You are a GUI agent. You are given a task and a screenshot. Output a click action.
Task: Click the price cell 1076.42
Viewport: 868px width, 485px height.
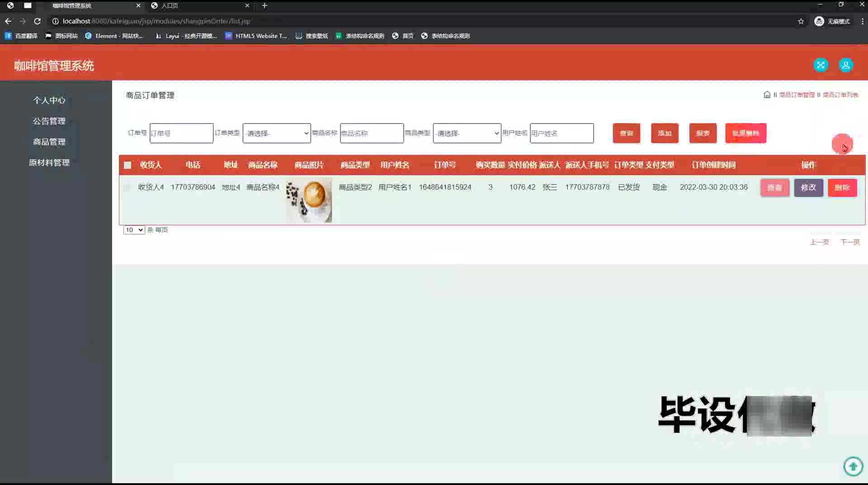coord(522,187)
